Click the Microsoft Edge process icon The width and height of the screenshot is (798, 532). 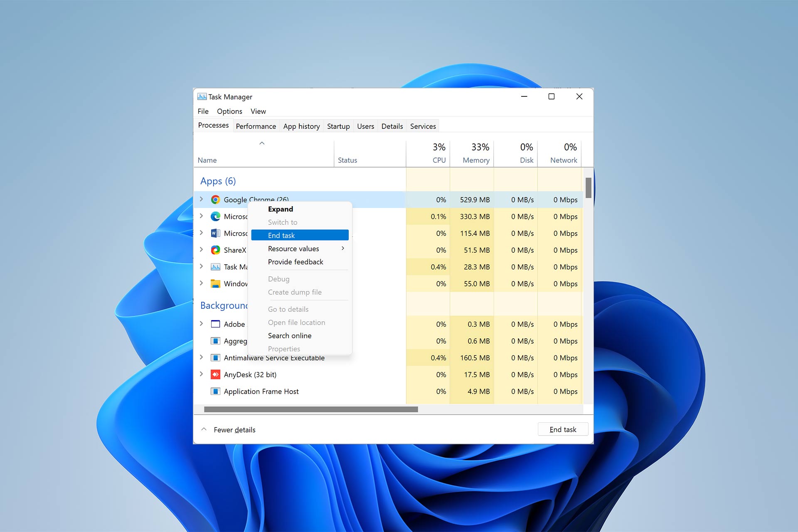coord(215,217)
